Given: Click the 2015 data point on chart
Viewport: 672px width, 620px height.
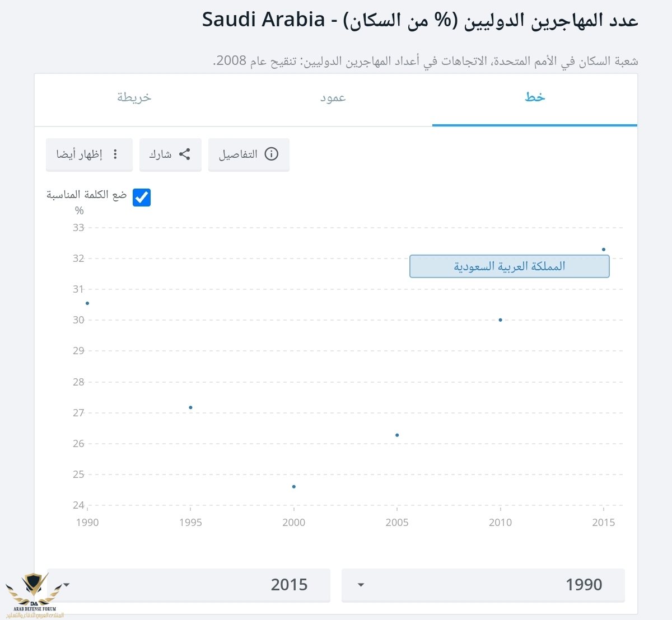Looking at the screenshot, I should (x=604, y=250).
